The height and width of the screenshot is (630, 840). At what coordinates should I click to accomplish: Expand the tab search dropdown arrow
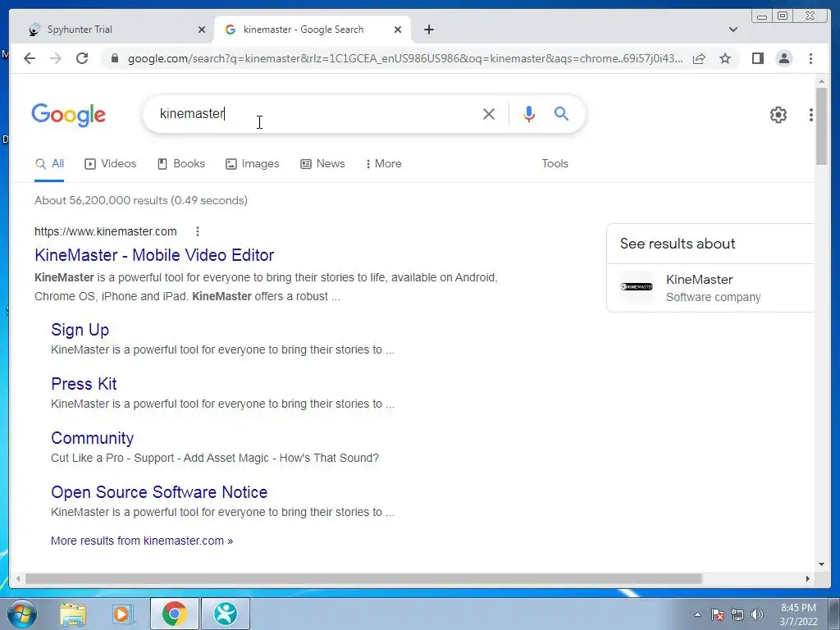point(733,30)
